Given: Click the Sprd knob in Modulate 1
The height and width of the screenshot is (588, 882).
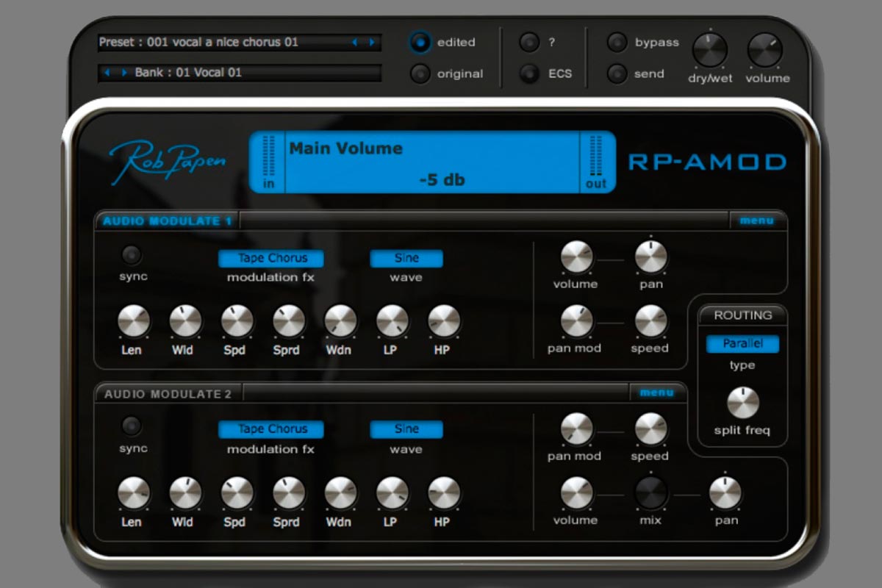Looking at the screenshot, I should tap(289, 321).
